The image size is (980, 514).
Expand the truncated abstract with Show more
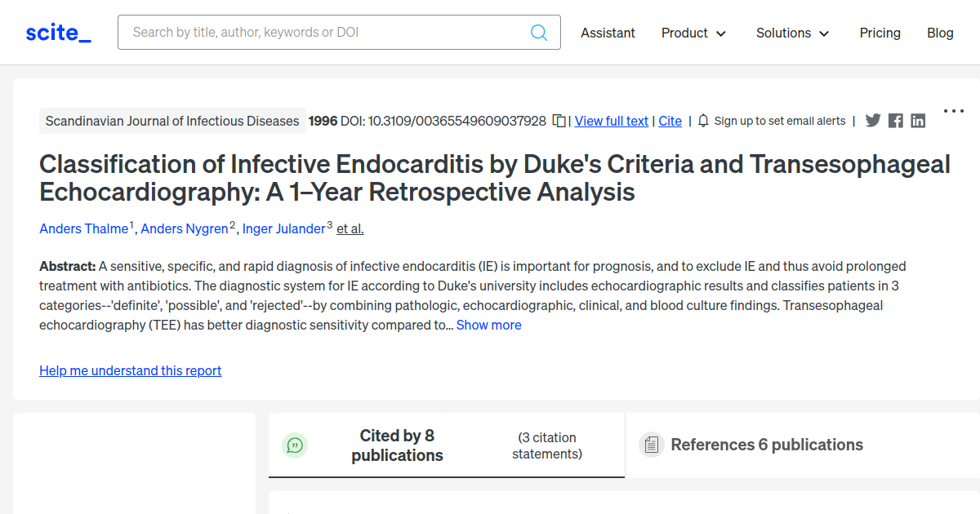pos(488,324)
